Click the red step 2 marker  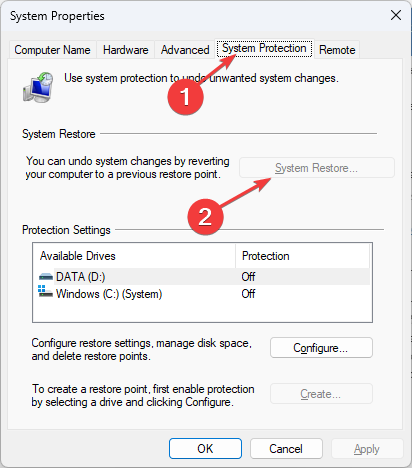point(205,217)
